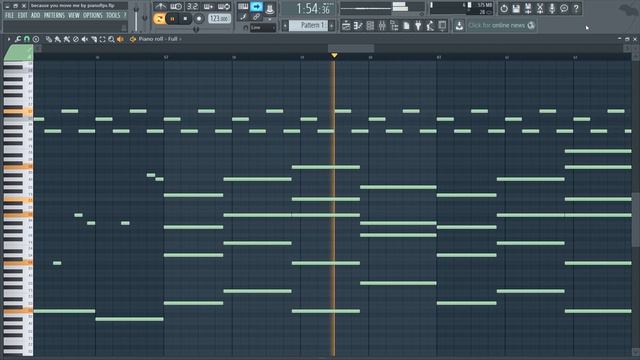Click the tempo field 123.000
Image resolution: width=640 pixels, height=360 pixels.
pos(219,19)
